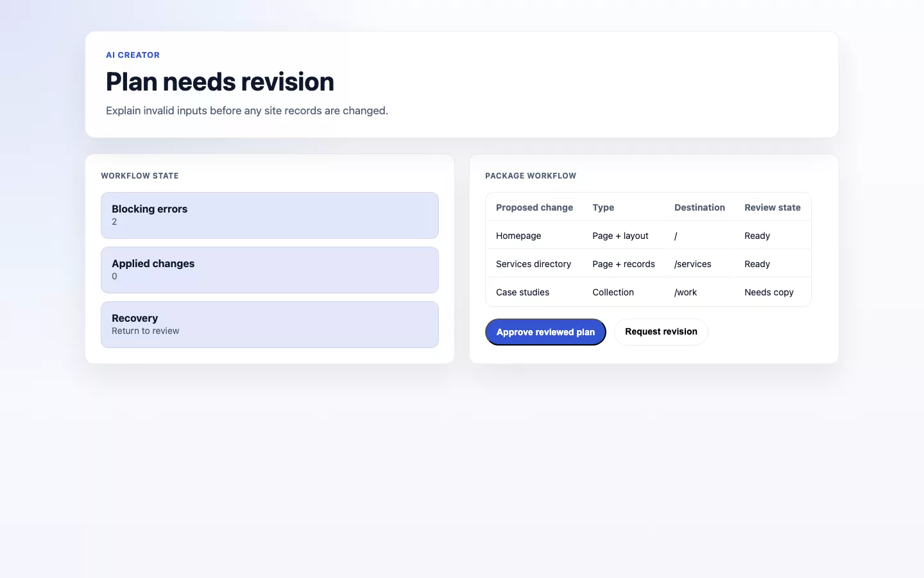Click the Homepage row destination slash
The image size is (924, 578).
(x=676, y=236)
